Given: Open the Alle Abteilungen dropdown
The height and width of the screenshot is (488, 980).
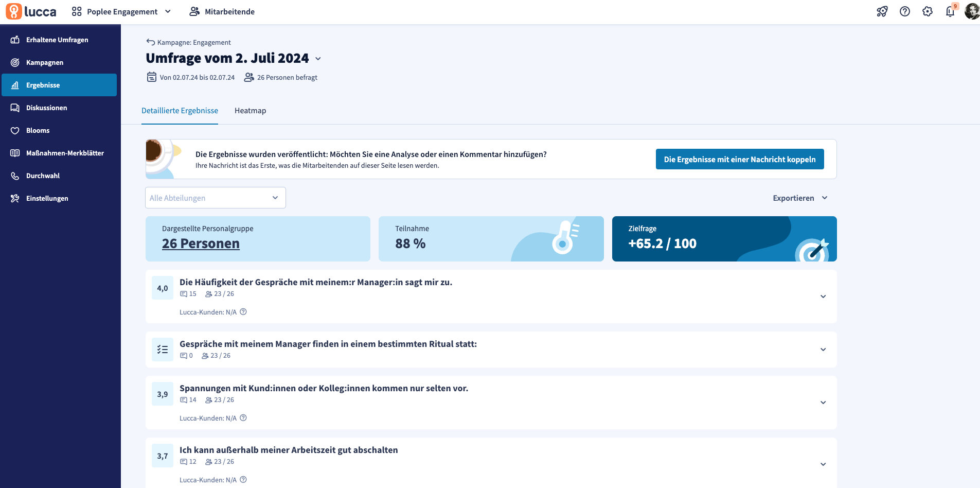Looking at the screenshot, I should pos(216,198).
